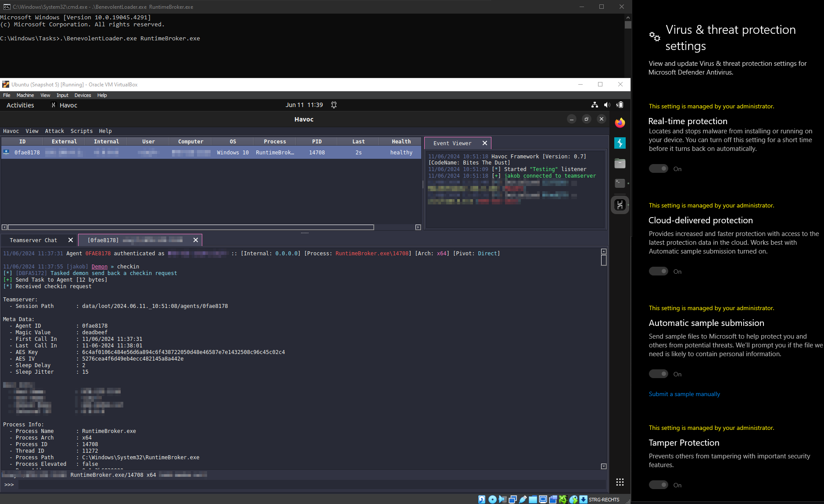Open the Havoc menu in Havoc window
The height and width of the screenshot is (504, 824).
pyautogui.click(x=11, y=131)
